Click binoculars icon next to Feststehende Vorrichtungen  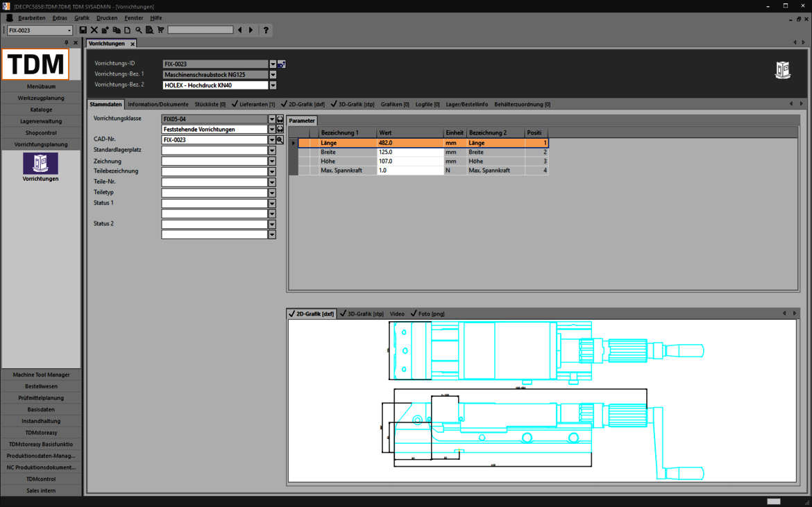(280, 129)
